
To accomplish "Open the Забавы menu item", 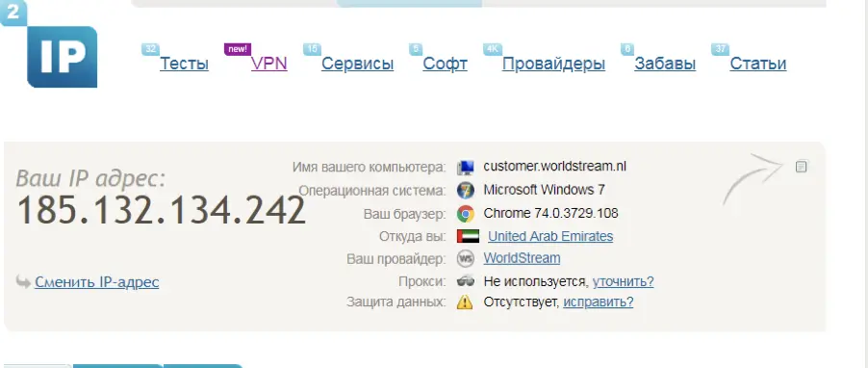I will [665, 64].
